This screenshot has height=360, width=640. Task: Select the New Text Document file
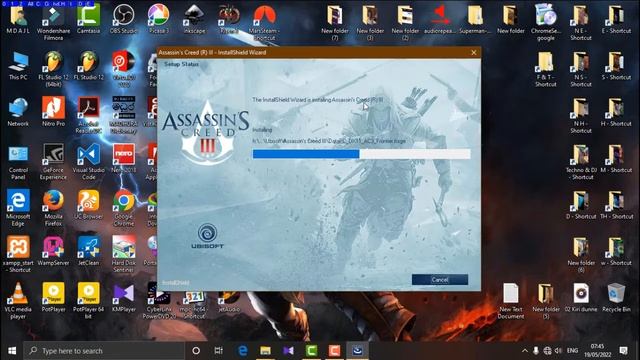click(x=511, y=301)
